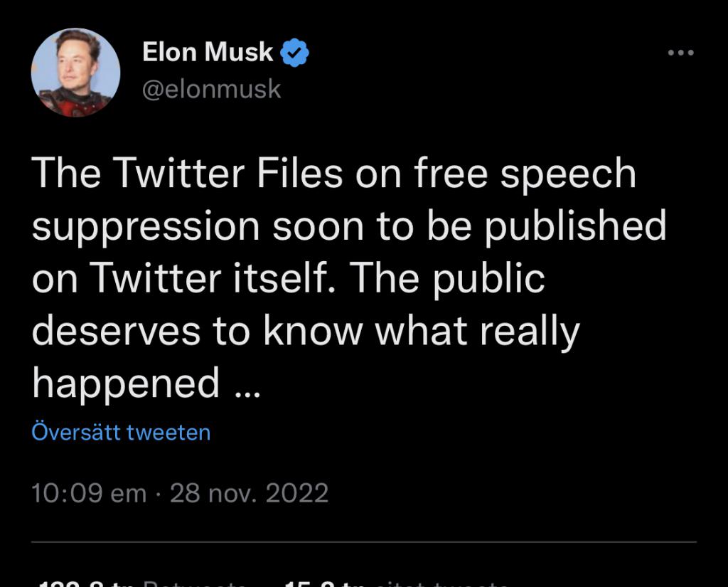Image resolution: width=728 pixels, height=587 pixels.
Task: Click the divider line below the timestamp
Action: click(364, 541)
